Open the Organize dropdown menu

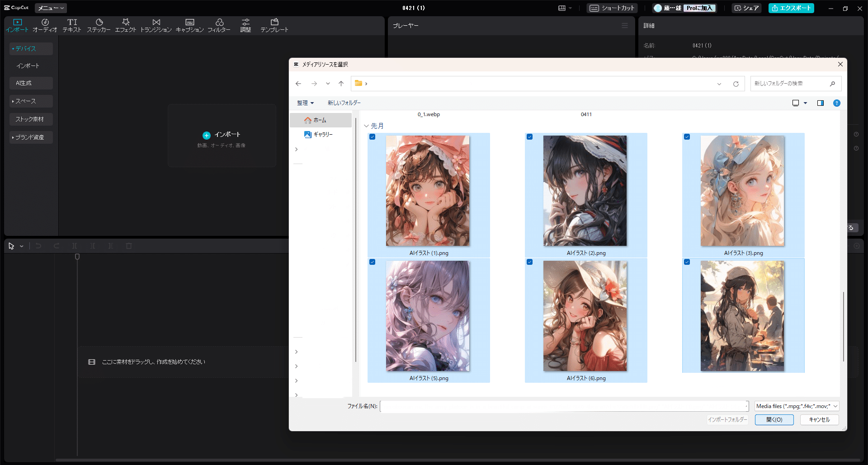tap(305, 103)
